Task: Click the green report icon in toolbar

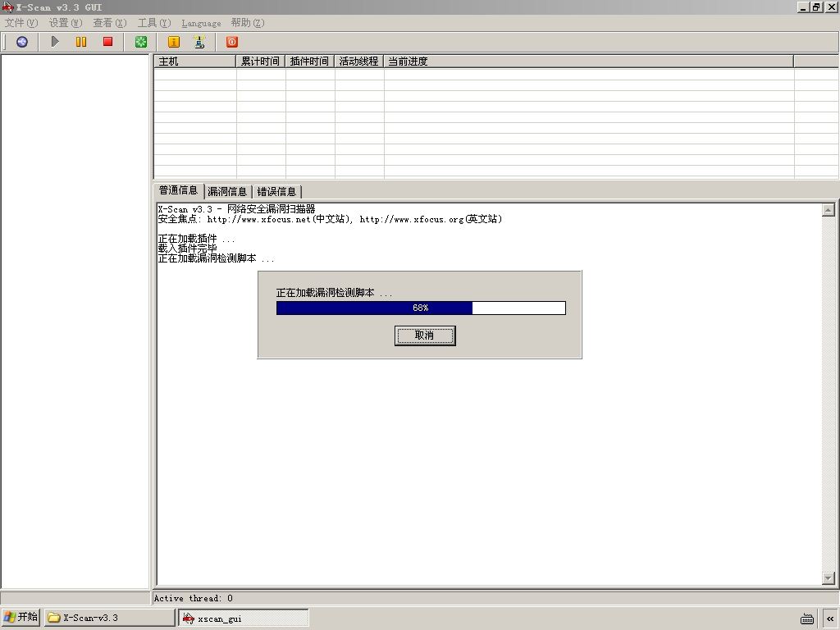Action: point(141,42)
